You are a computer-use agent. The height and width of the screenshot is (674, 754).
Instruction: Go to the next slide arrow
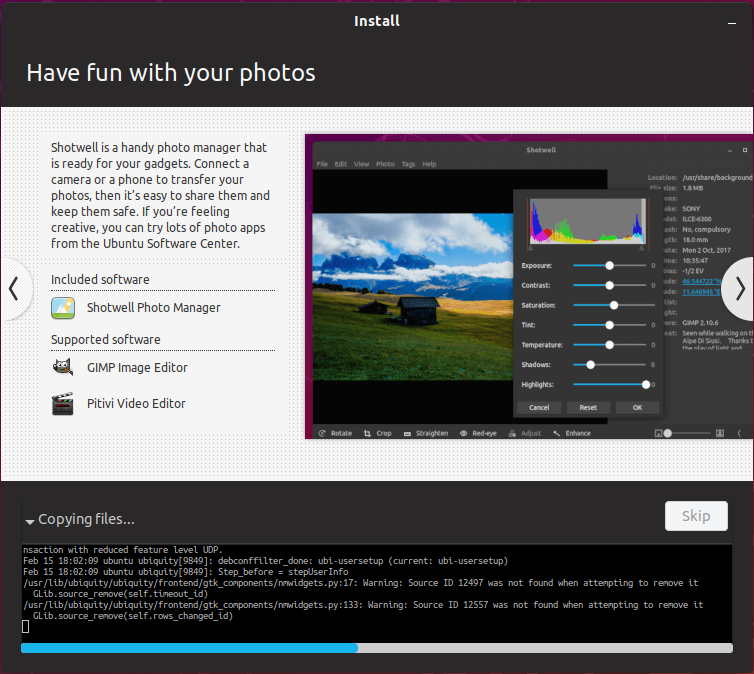coord(739,288)
